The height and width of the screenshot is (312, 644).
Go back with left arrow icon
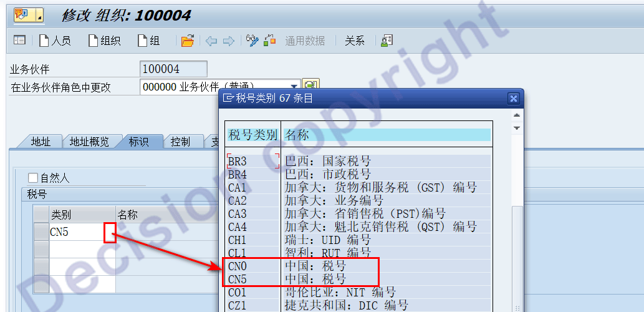[211, 41]
